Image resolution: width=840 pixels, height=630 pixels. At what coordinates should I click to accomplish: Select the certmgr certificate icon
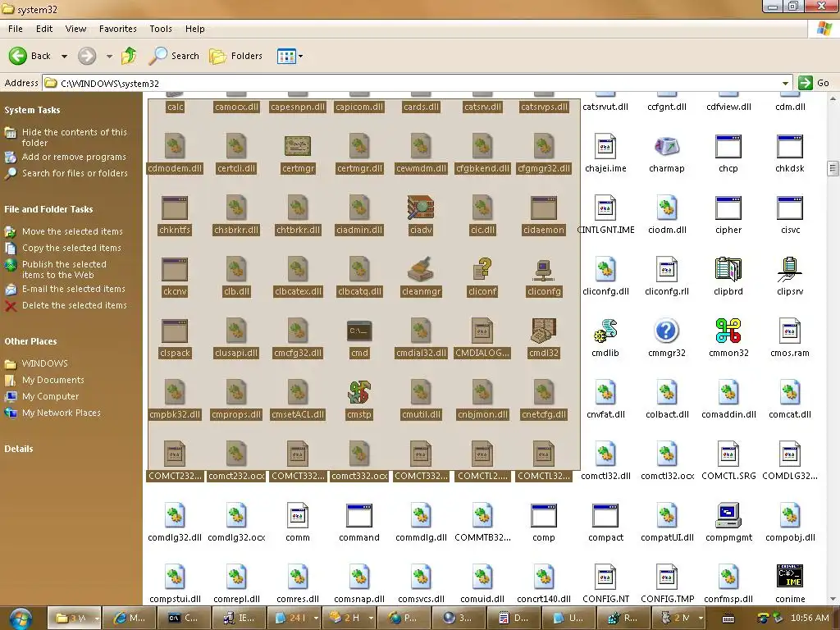click(x=298, y=146)
